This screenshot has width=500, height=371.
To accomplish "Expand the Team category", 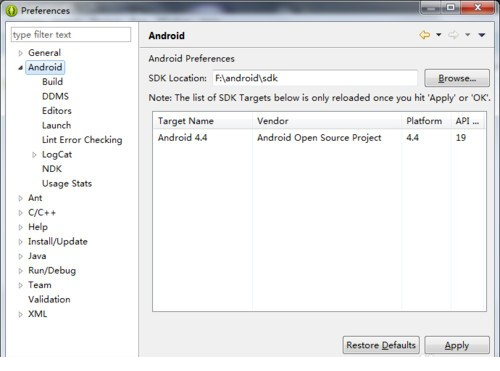I will 20,285.
